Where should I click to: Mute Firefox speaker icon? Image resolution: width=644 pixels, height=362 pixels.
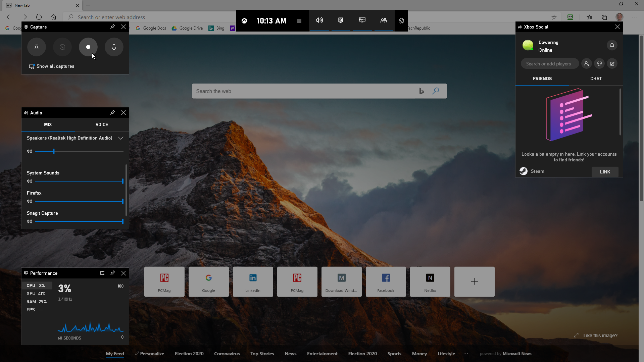[30, 201]
